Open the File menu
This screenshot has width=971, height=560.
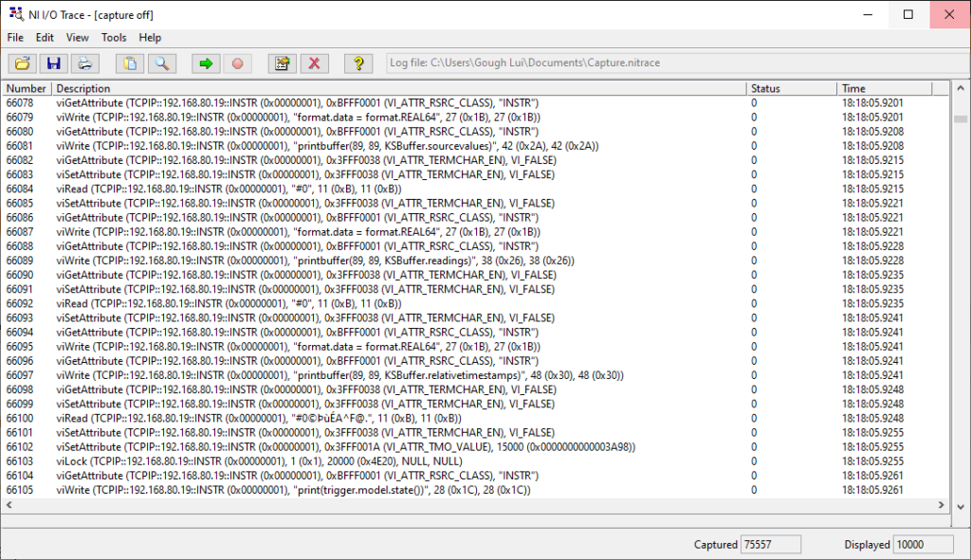click(15, 38)
